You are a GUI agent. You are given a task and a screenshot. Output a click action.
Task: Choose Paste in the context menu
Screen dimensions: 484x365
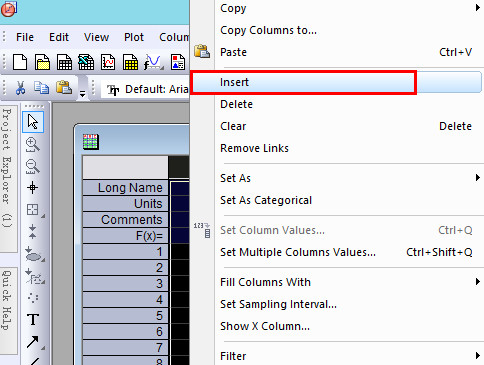tap(336, 52)
